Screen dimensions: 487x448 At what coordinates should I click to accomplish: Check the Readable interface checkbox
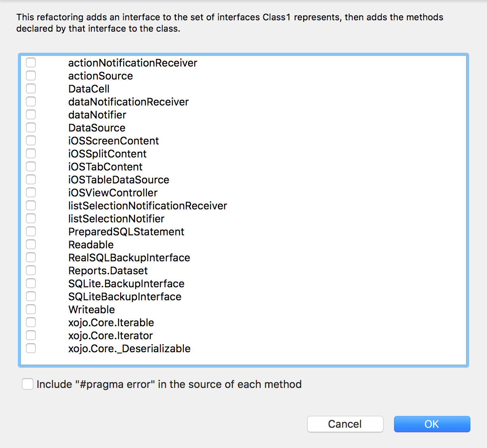pos(31,244)
